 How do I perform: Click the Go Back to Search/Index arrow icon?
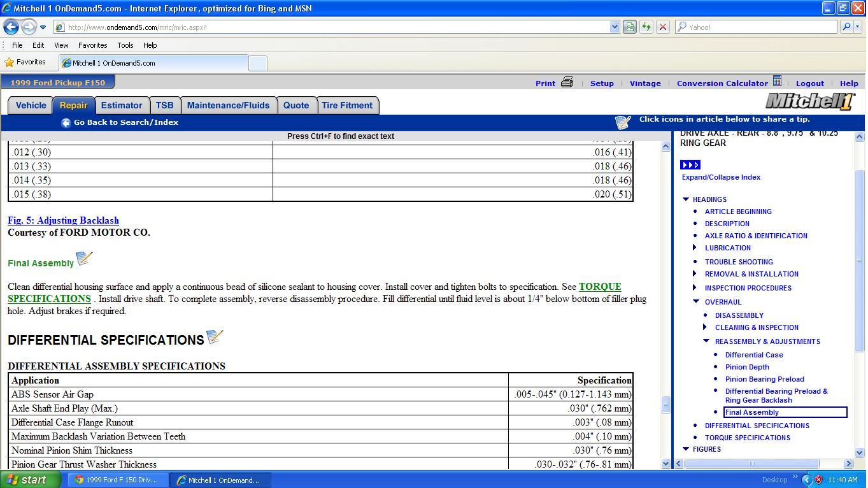(x=66, y=123)
